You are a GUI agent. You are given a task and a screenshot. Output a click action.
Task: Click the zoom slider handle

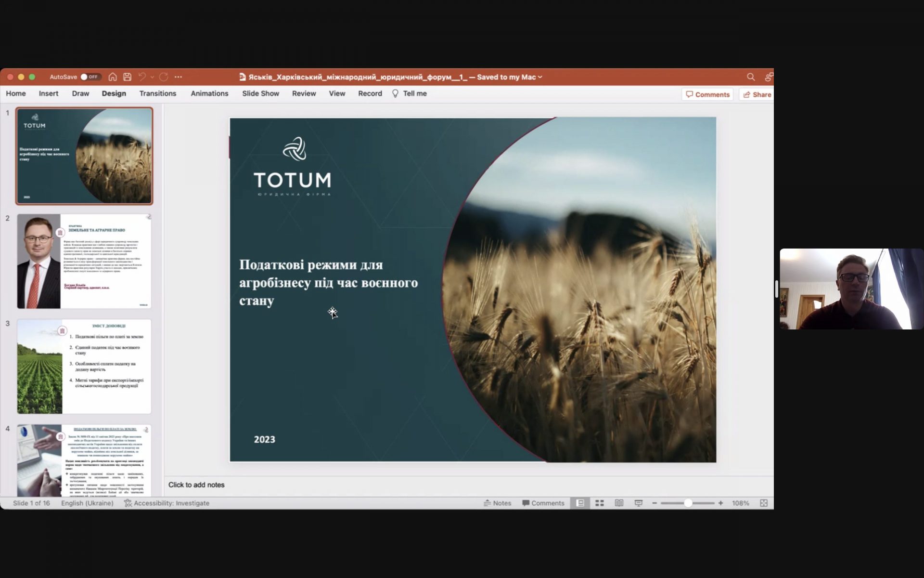688,503
